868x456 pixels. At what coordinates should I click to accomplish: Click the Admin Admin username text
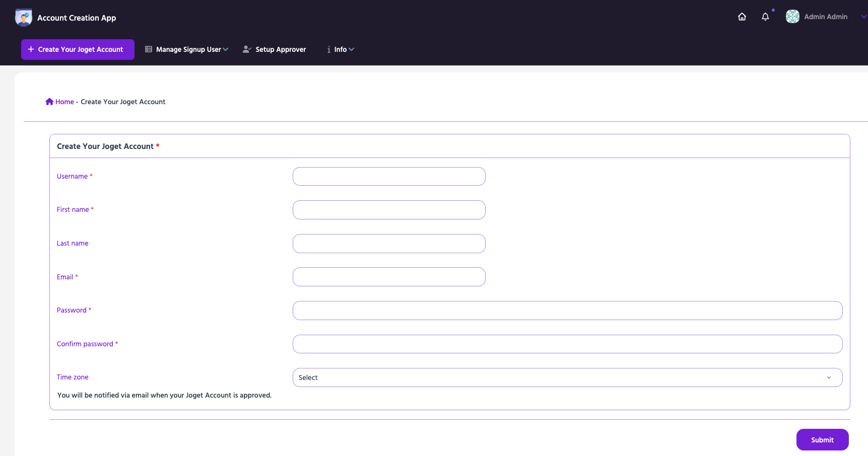[x=826, y=17]
